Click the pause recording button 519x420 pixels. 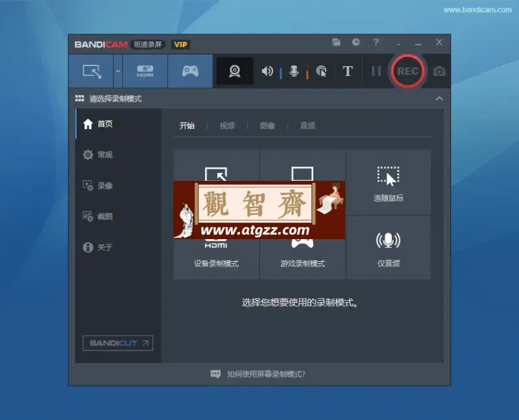[x=376, y=71]
